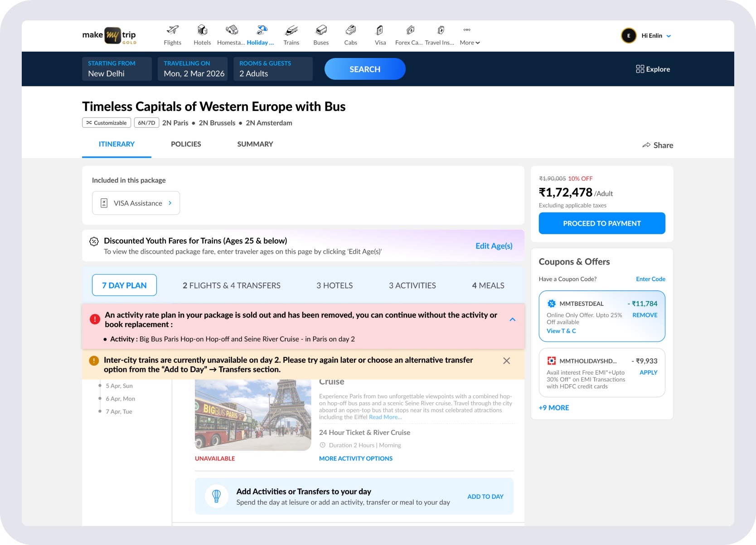Screen dimensions: 756x545
Task: Click the Edit Age(s) link
Action: 494,246
